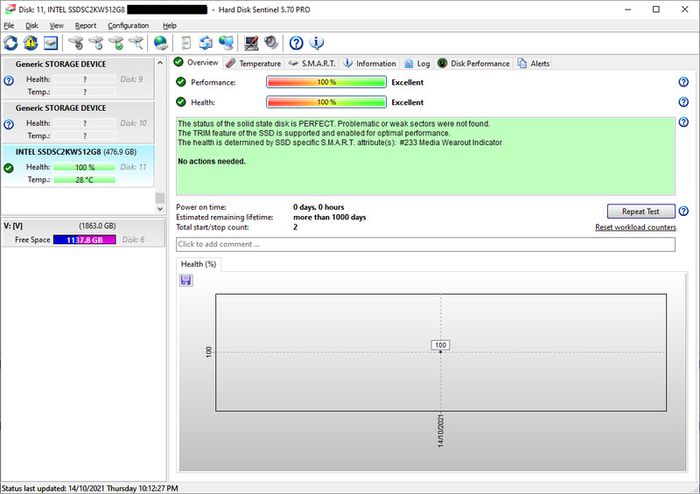Click the document with blue arrows icon
This screenshot has height=494, width=700.
[206, 43]
